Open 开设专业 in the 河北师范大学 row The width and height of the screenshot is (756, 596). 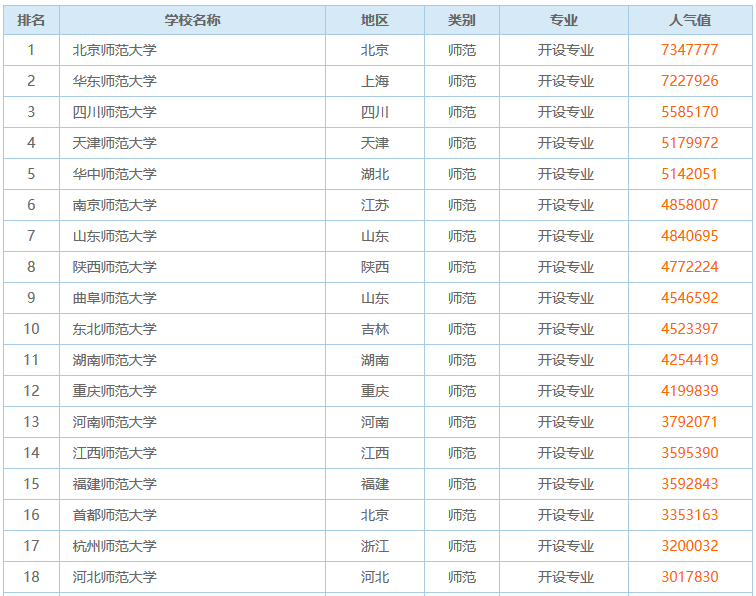(x=566, y=577)
